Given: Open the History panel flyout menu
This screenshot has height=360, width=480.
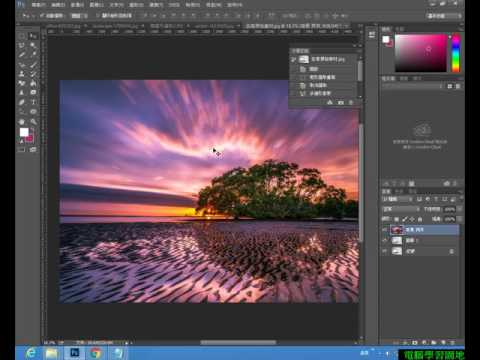Looking at the screenshot, I should coord(359,51).
